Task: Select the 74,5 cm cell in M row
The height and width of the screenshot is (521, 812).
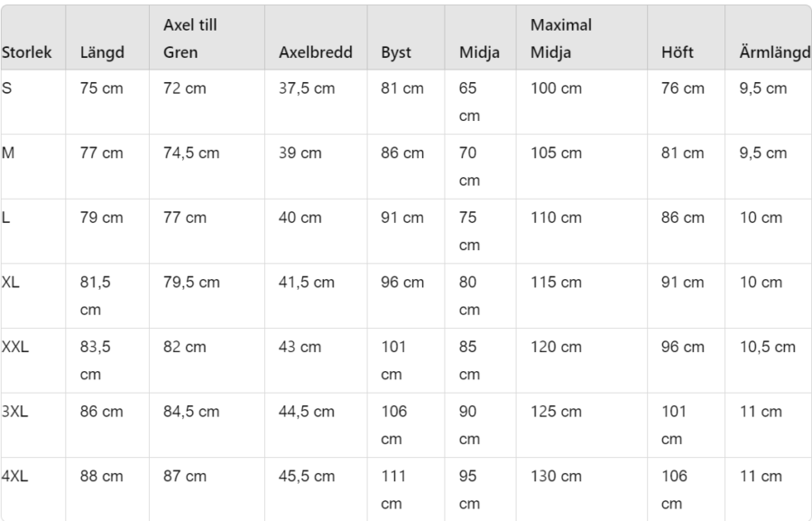Action: 191,153
